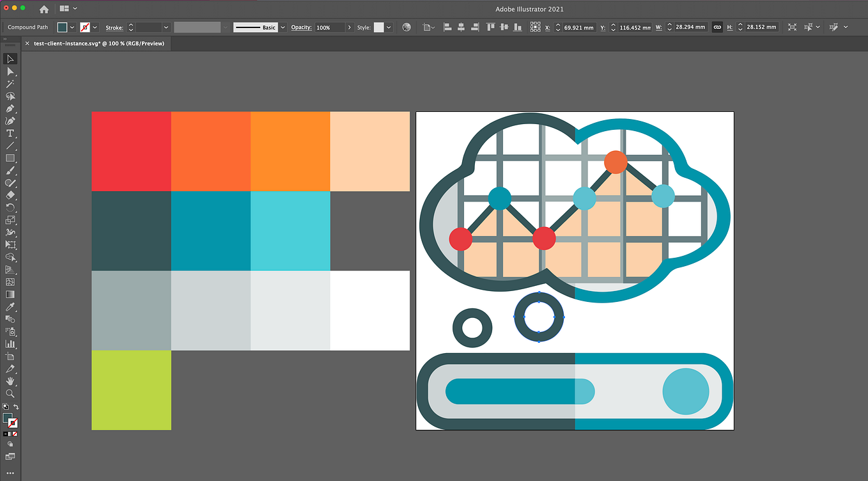Choose the Rectangle tool
This screenshot has height=481, width=868.
pyautogui.click(x=10, y=158)
